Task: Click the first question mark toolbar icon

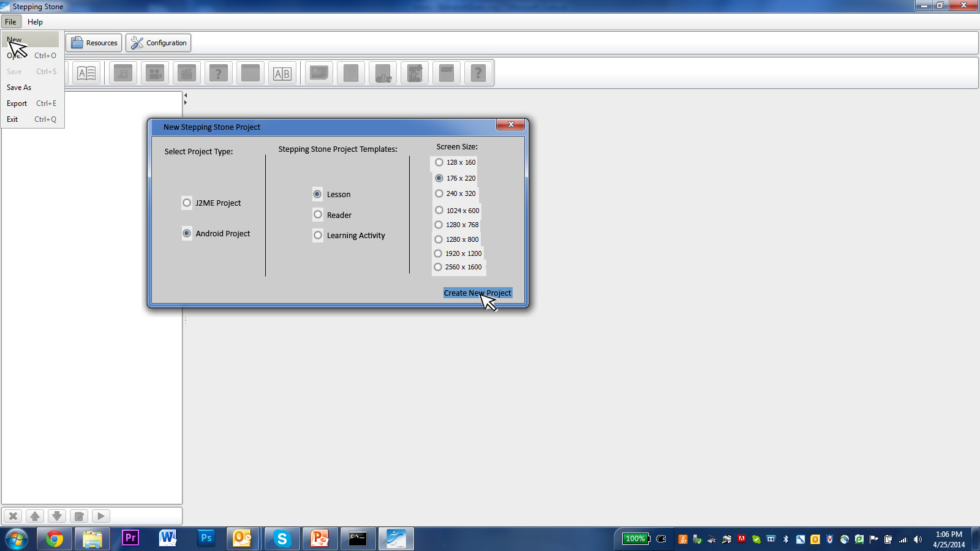Action: point(219,73)
